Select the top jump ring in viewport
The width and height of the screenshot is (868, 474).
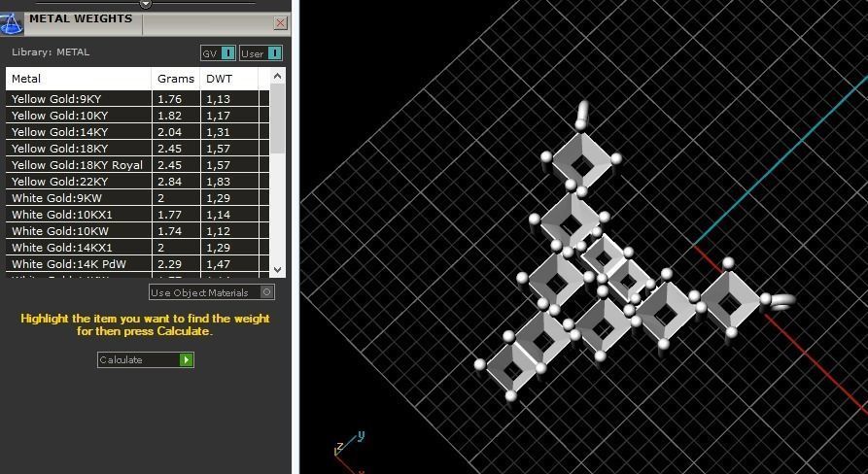pos(581,115)
